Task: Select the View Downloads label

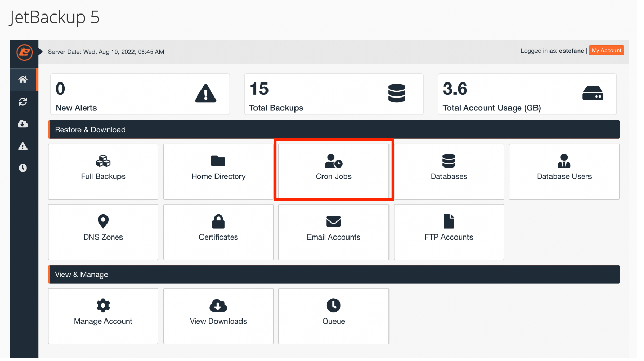Action: point(219,321)
